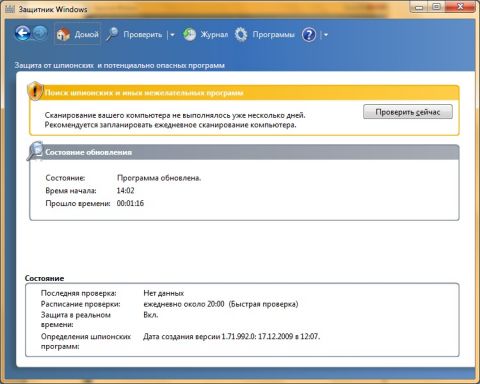
Task: Click the blue Help question mark icon
Action: (x=309, y=34)
